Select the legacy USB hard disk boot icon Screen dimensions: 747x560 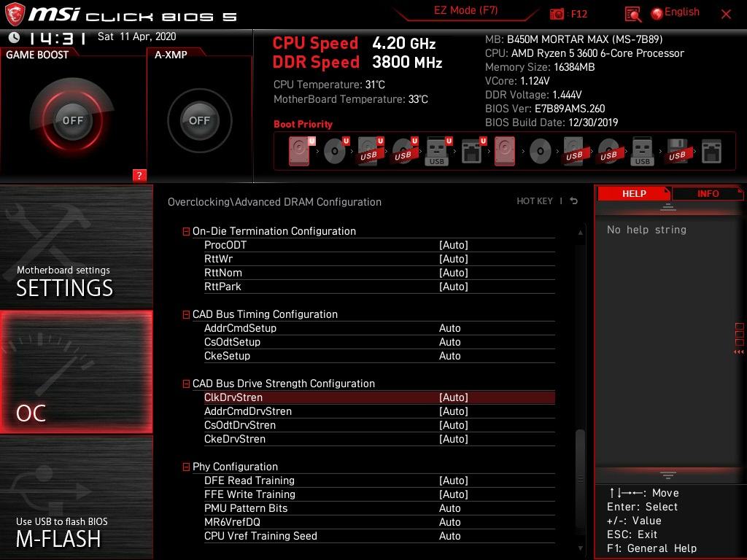point(575,152)
